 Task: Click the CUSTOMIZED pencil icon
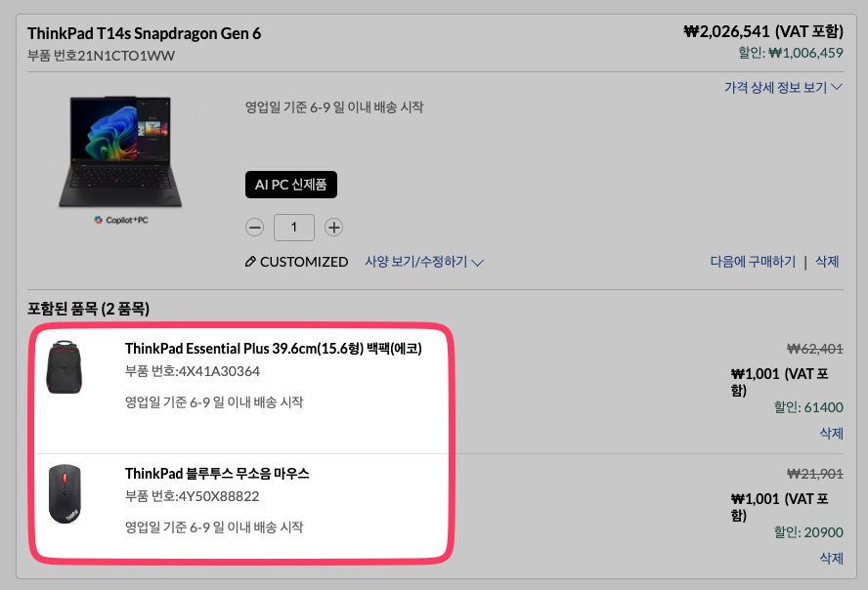click(250, 262)
